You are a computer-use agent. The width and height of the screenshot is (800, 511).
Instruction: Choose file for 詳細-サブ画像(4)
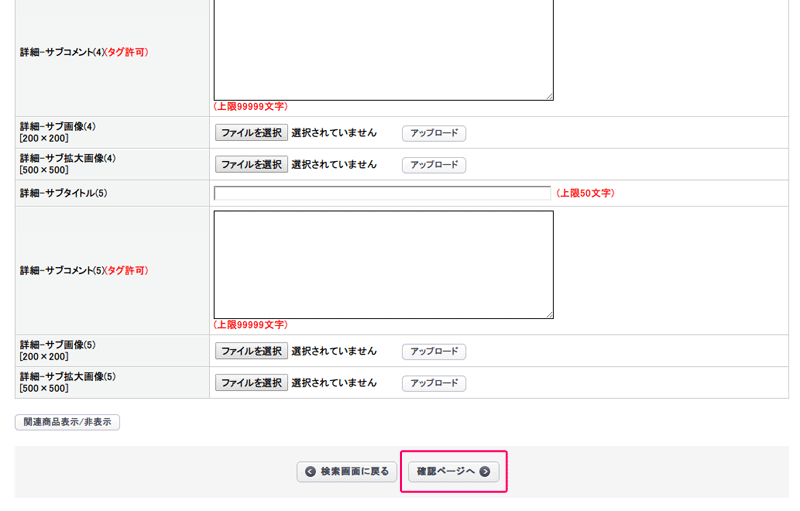251,133
